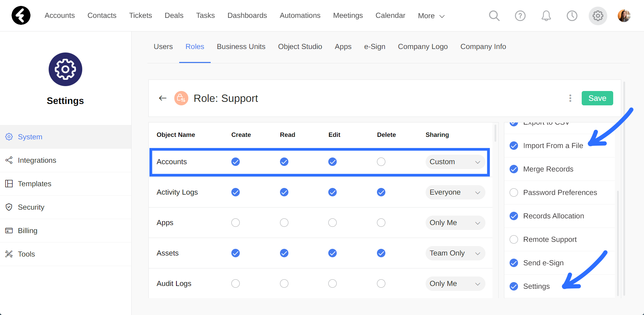Uncheck Merge Records permission

tap(514, 169)
